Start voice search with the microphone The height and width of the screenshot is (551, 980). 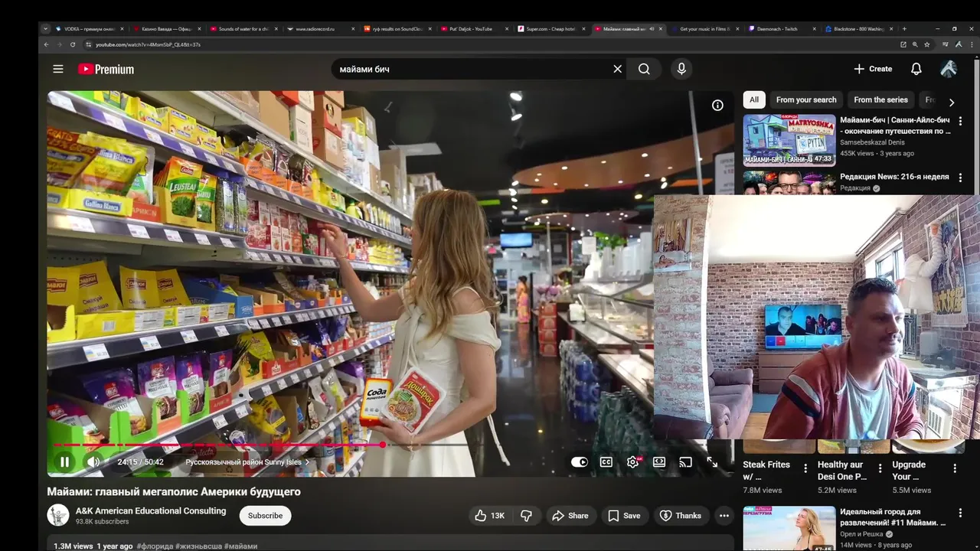click(x=681, y=69)
